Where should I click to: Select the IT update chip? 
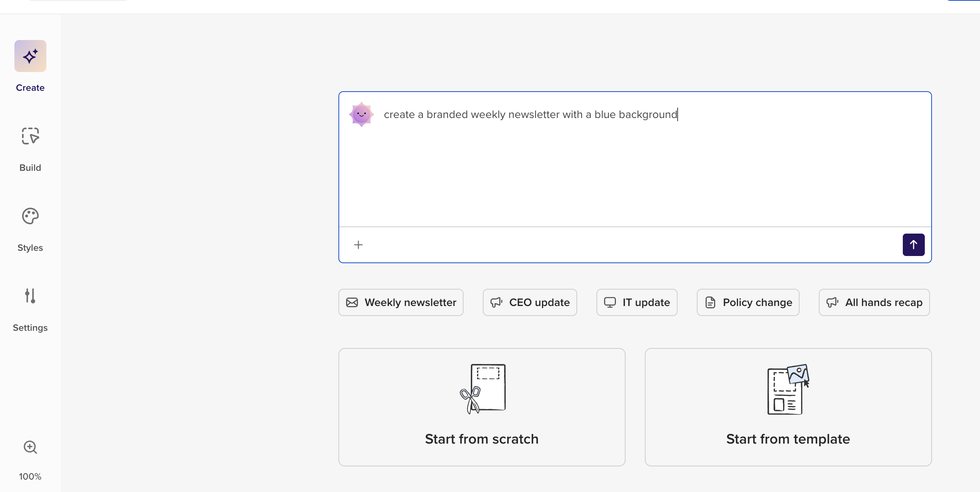pyautogui.click(x=637, y=302)
